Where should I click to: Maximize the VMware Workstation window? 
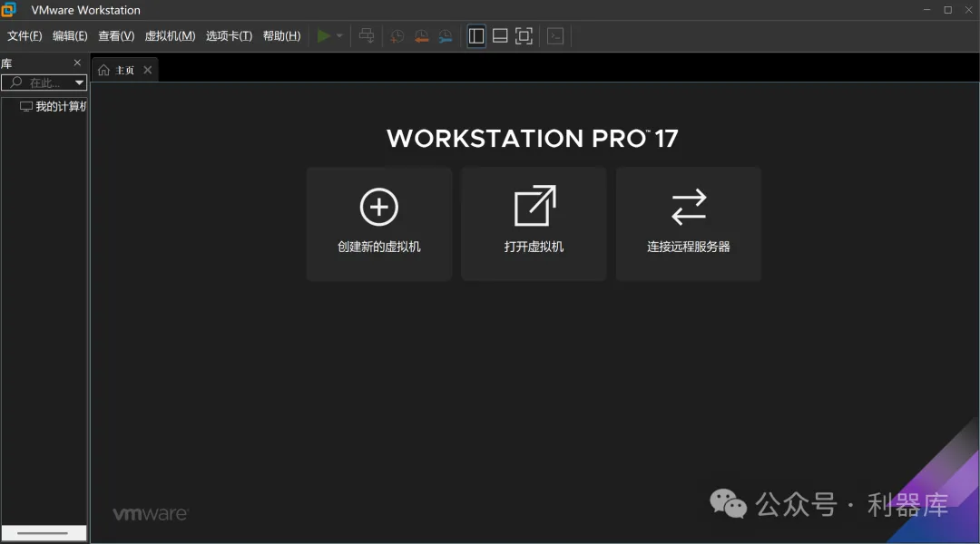point(948,9)
